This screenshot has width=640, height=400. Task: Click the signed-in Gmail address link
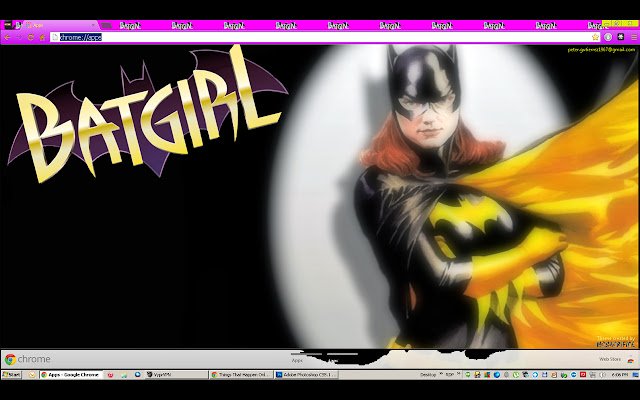pyautogui.click(x=601, y=49)
